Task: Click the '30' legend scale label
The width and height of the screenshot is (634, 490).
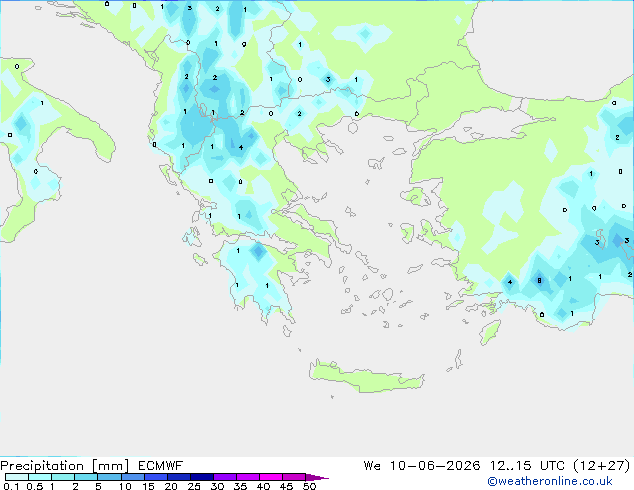Action: point(217,486)
